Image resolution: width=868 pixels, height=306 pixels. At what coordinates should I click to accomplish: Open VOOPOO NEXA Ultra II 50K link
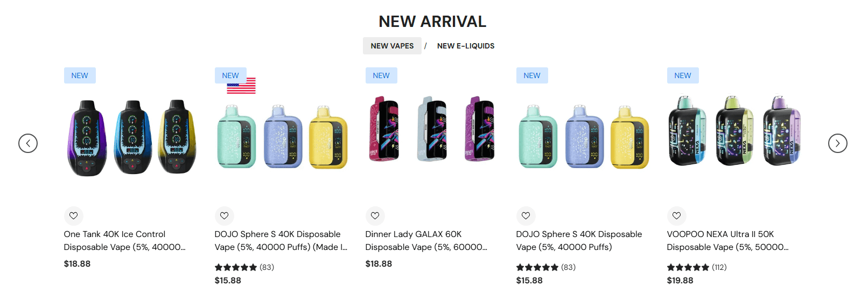click(727, 241)
